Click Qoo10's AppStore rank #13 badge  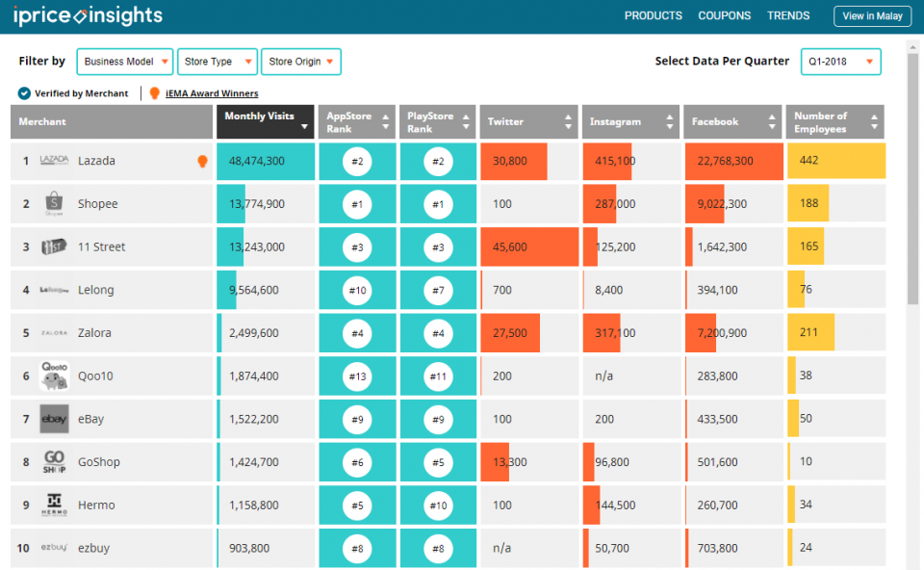coord(357,376)
